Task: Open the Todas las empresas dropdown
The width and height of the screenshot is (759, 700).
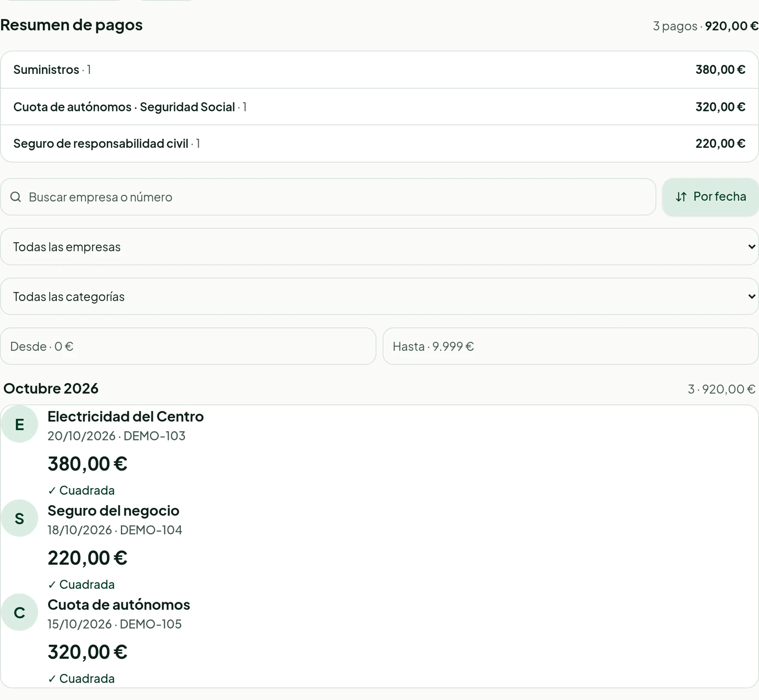Action: tap(379, 247)
